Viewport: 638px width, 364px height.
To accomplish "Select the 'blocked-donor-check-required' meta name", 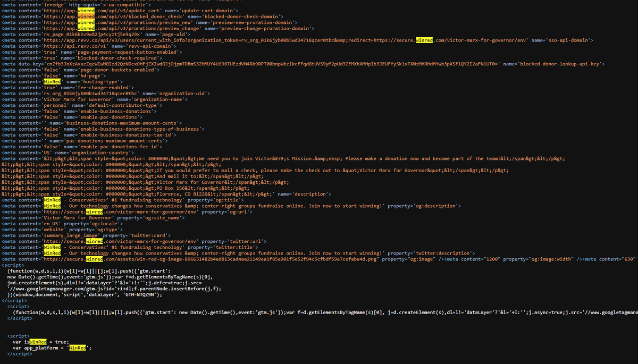I will [x=120, y=58].
